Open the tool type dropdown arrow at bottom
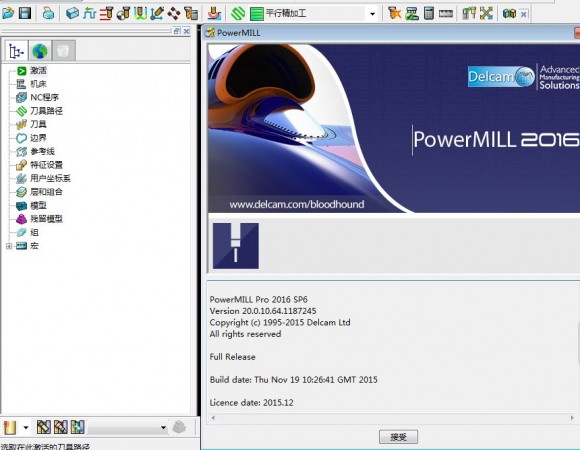The image size is (580, 450). coord(26,428)
